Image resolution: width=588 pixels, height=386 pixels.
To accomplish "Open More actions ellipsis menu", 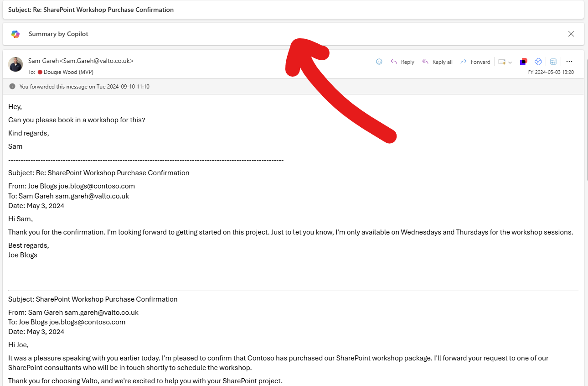I will tap(569, 62).
